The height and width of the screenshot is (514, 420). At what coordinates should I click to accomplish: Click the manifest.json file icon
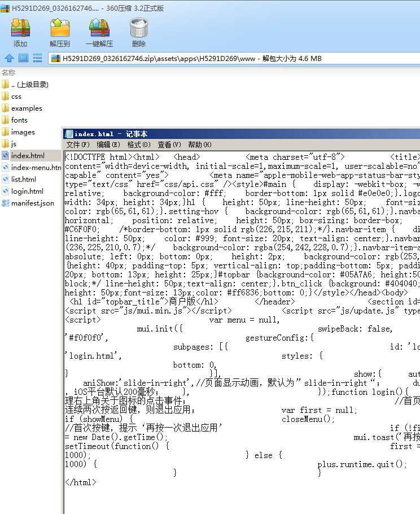5,203
